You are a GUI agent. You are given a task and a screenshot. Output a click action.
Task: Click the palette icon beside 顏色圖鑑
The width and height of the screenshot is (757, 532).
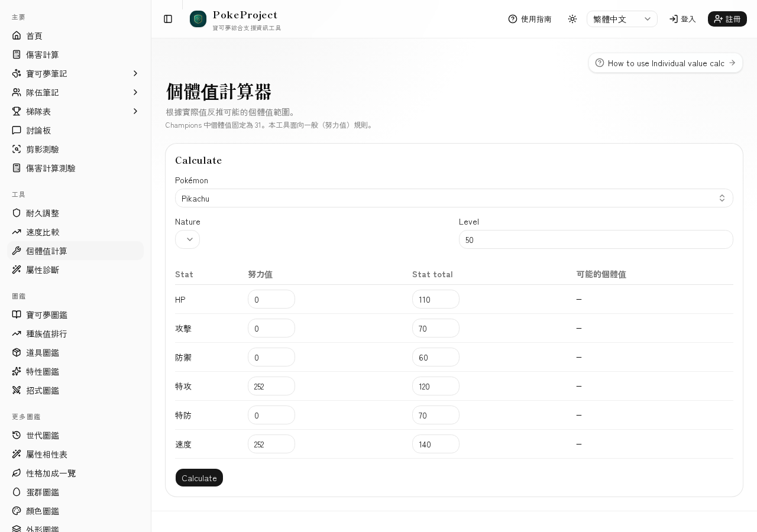(17, 511)
